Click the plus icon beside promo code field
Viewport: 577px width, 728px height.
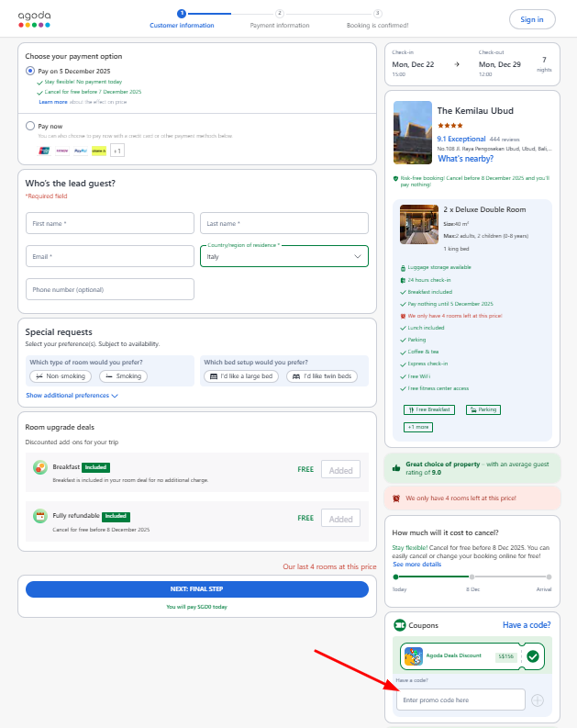pyautogui.click(x=538, y=700)
